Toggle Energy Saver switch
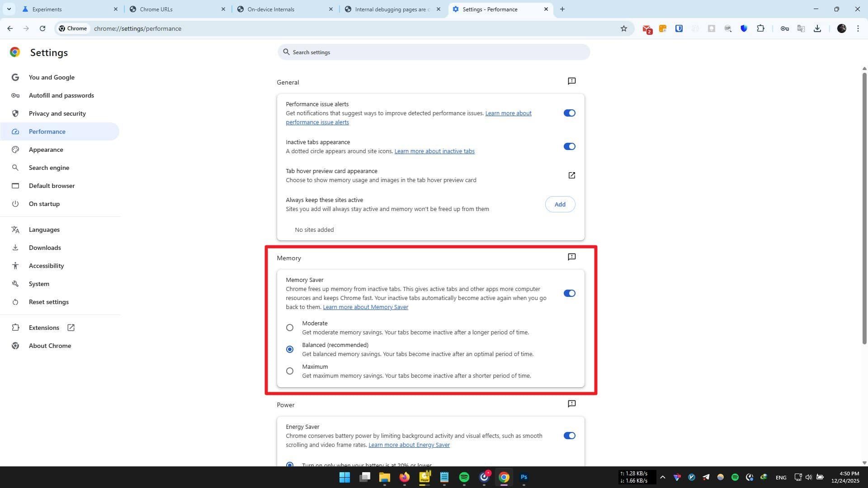Image resolution: width=868 pixels, height=488 pixels. click(569, 436)
